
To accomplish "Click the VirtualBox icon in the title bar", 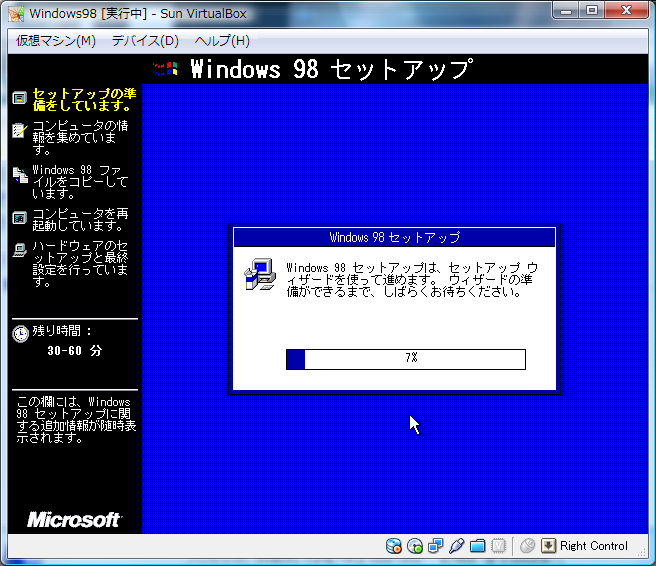I will click(x=16, y=14).
